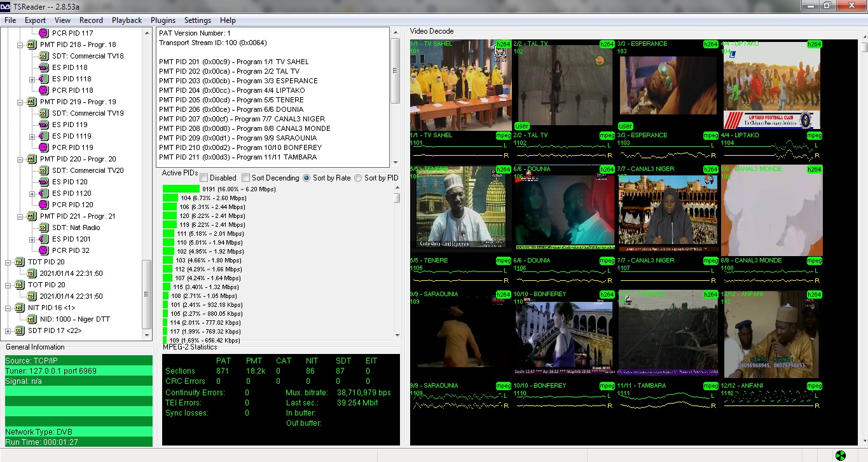Click the clock icon beside PCR PID 120
Image resolution: width=868 pixels, height=462 pixels.
[43, 205]
